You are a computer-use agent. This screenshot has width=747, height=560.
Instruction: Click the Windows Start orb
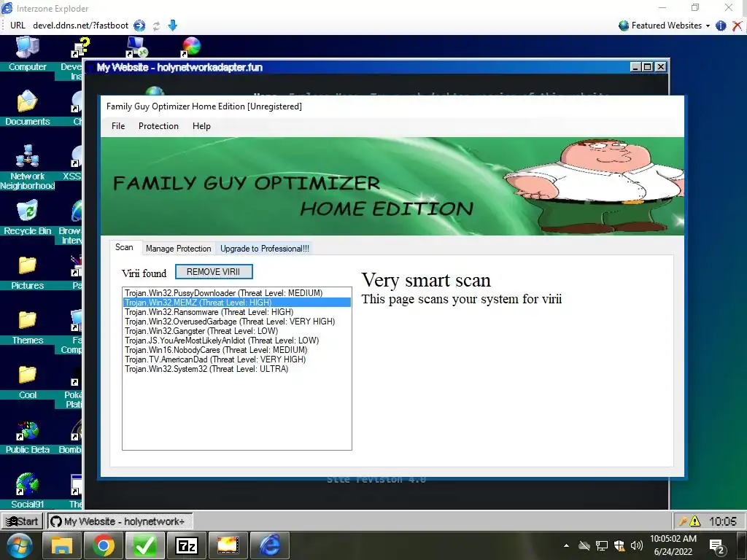[x=20, y=545]
